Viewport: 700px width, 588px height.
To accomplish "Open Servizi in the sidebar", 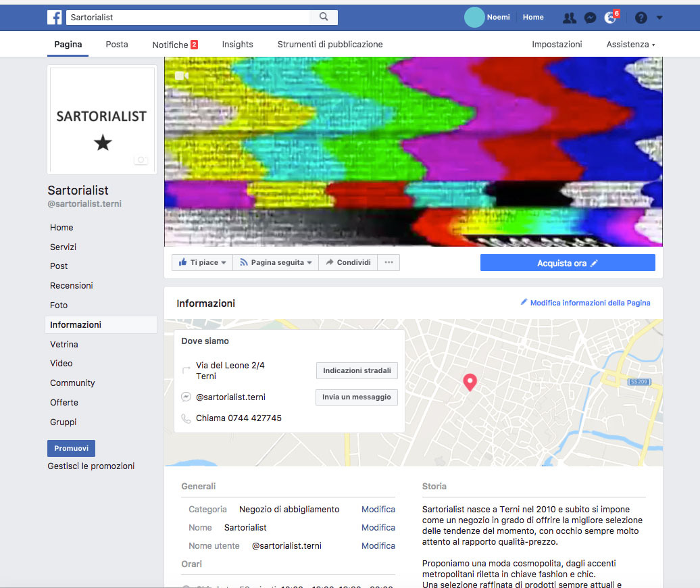I will (63, 247).
